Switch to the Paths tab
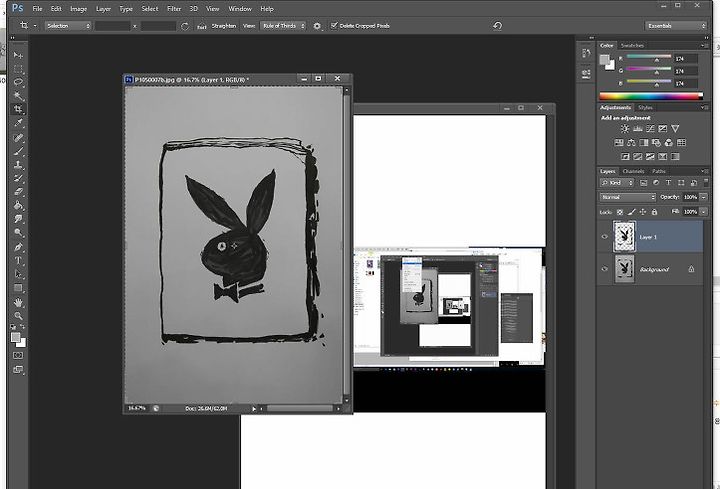720x489 pixels. point(659,171)
